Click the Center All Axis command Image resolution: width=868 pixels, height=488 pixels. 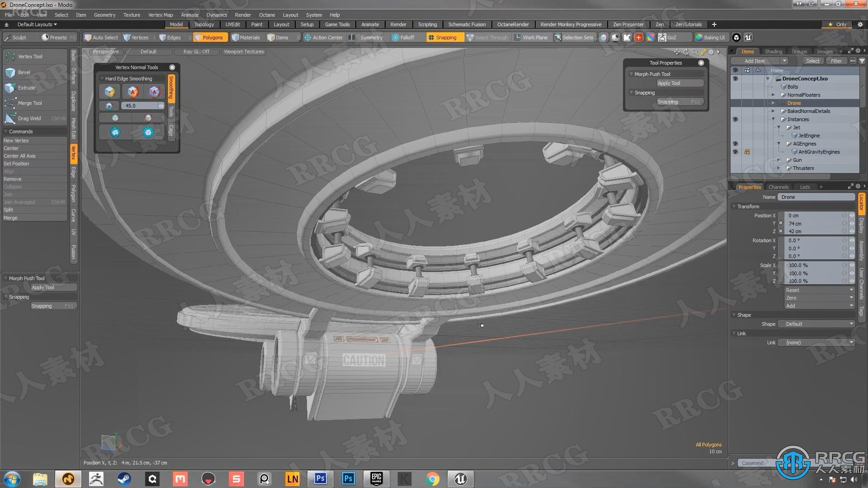click(x=34, y=156)
